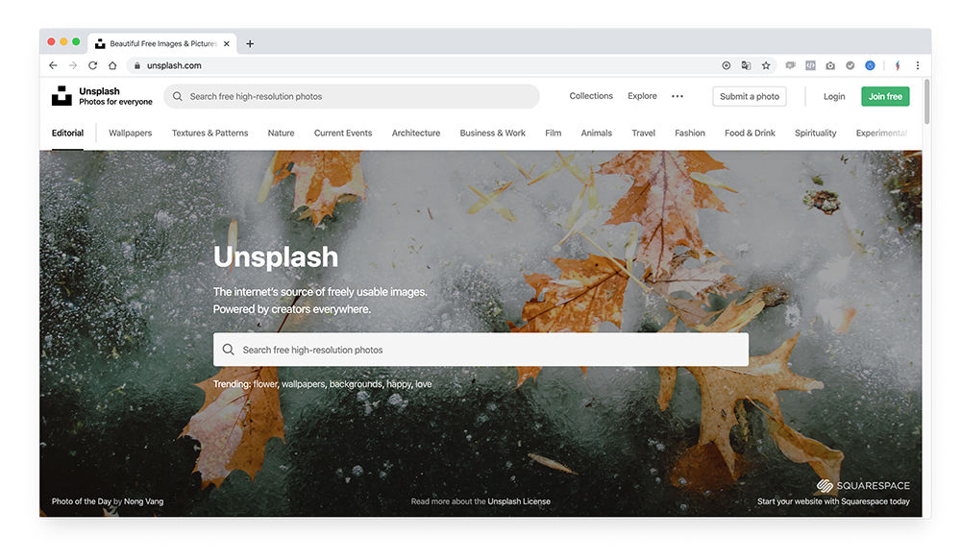Click the Unsplash Photos for everyone title
Image resolution: width=961 pixels, height=560 pixels.
115,96
